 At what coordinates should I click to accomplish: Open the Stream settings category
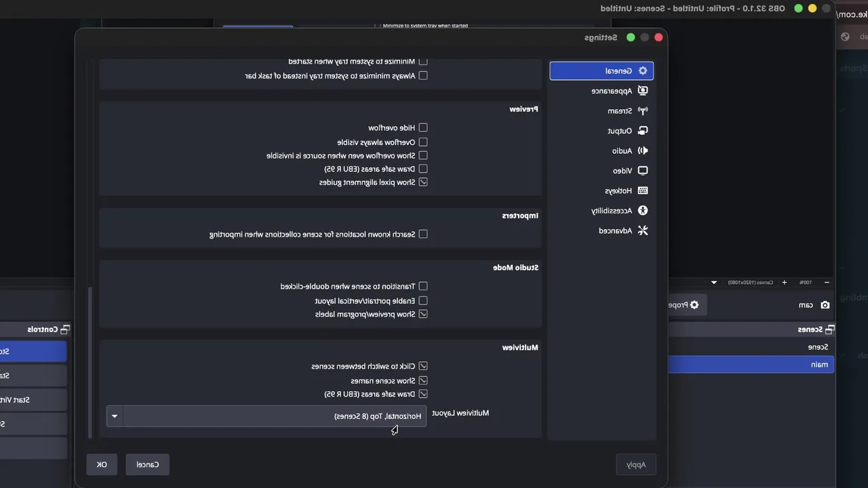coord(627,110)
